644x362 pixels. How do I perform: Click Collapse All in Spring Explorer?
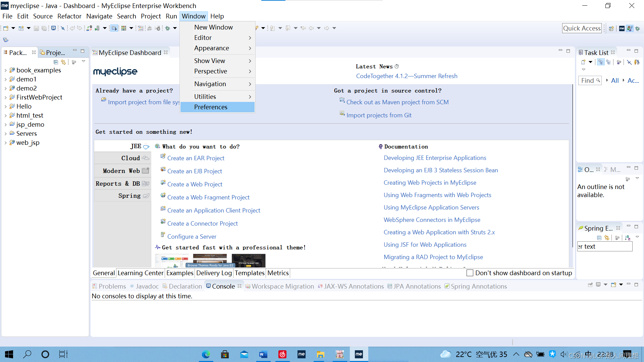[599, 238]
